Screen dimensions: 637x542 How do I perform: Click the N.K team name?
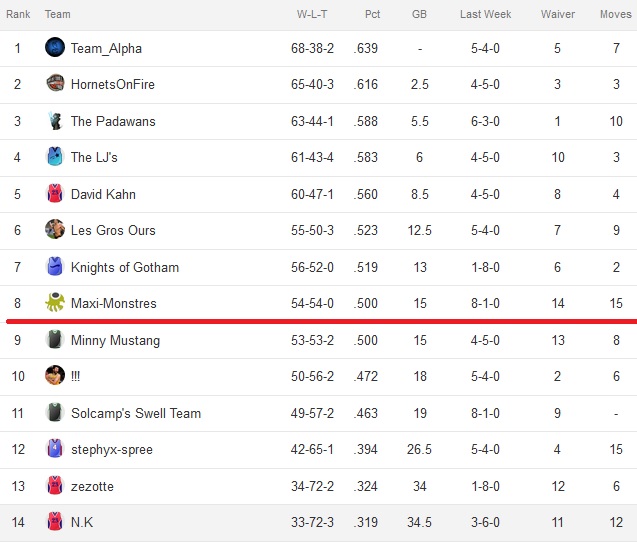[x=82, y=522]
